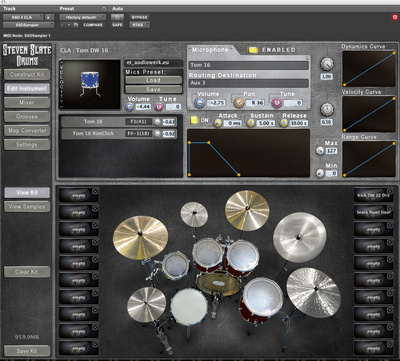Click the Max range knob
Viewport: 400px width, 361px height.
tap(320, 150)
